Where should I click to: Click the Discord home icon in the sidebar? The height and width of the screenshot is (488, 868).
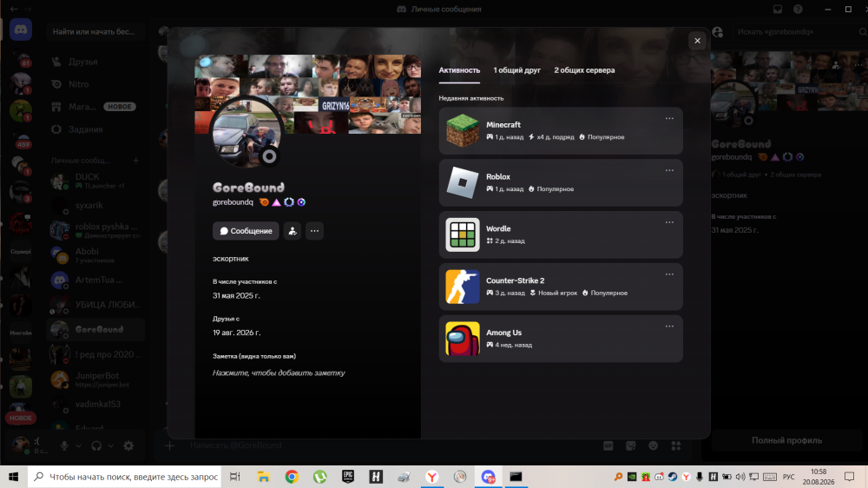pos(21,30)
